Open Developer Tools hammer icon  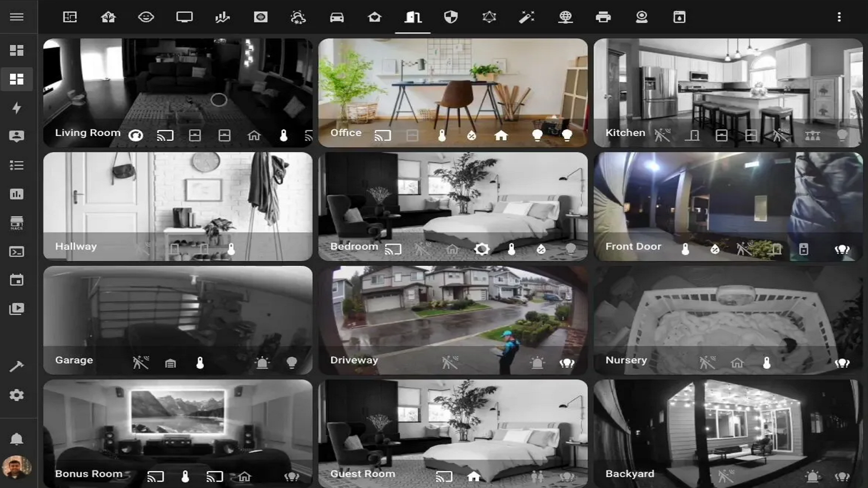point(17,366)
